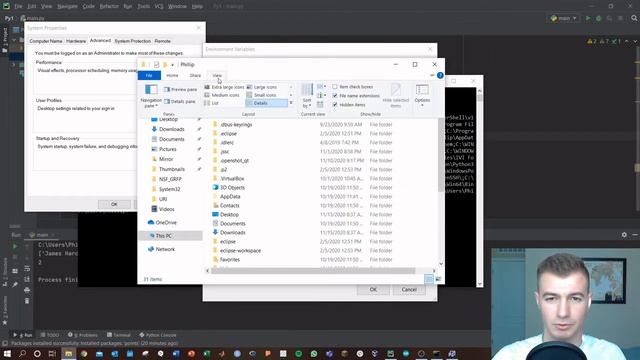Select List layout
This screenshot has width=640, height=360.
pos(211,103)
